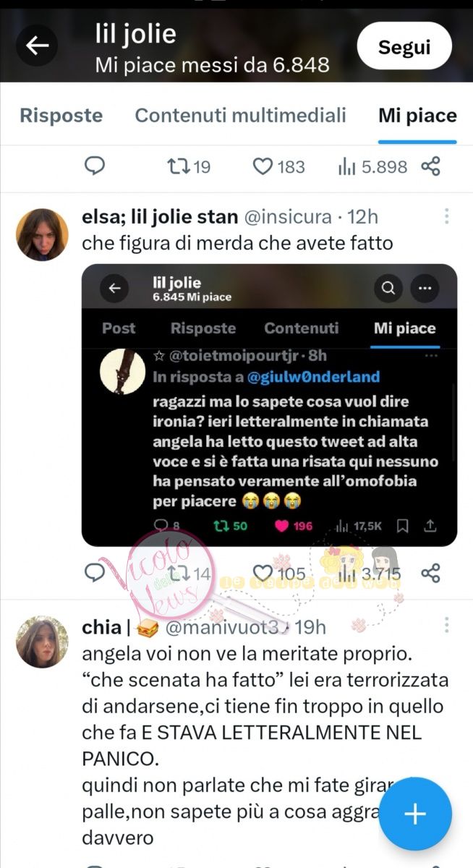Open elsa's profile avatar
Viewport: 473px width, 868px height.
43,234
